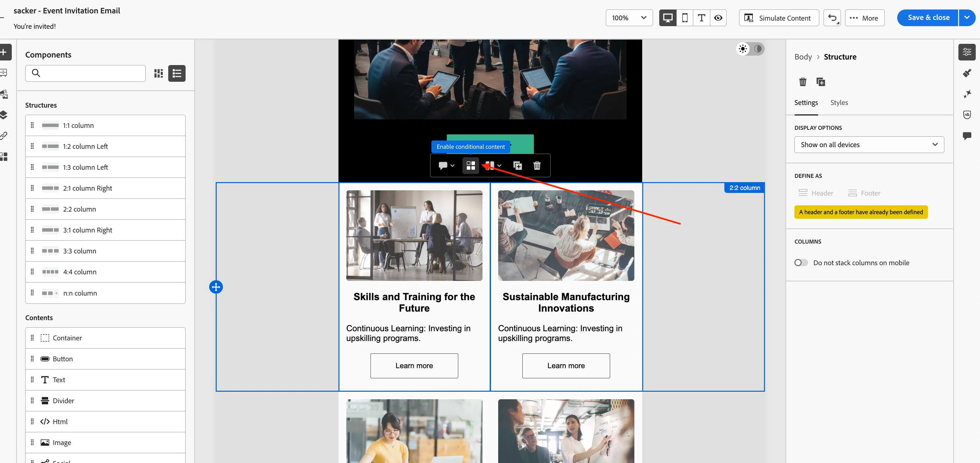Click Save & close button

(928, 18)
